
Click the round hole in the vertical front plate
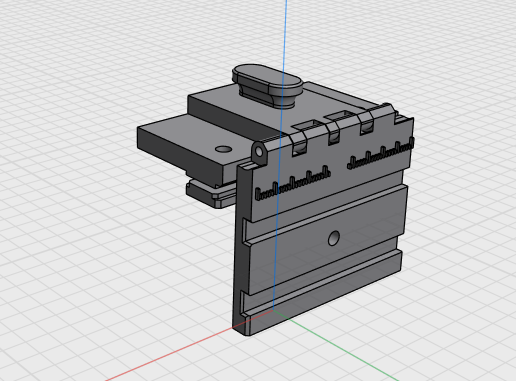pyautogui.click(x=334, y=238)
